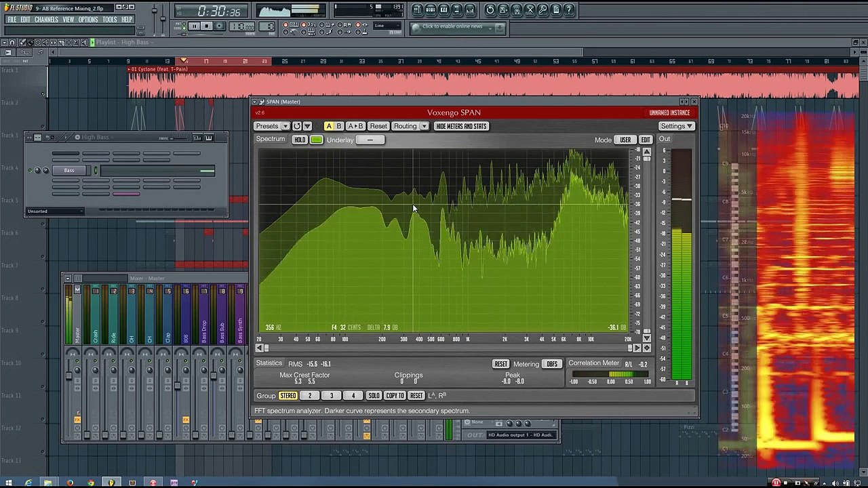Image resolution: width=868 pixels, height=488 pixels.
Task: Click the Chrome taskbar icon
Action: click(91, 483)
